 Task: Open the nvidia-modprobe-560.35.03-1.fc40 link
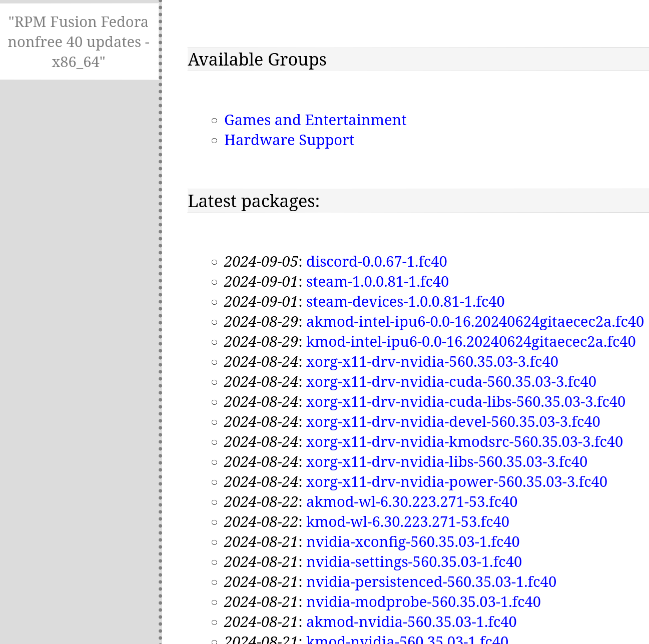(423, 602)
